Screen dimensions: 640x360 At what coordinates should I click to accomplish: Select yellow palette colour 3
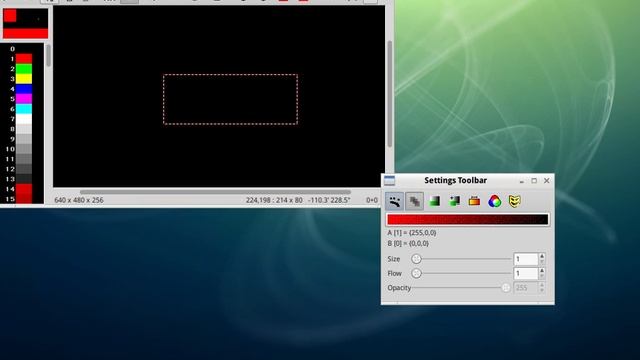coord(24,79)
